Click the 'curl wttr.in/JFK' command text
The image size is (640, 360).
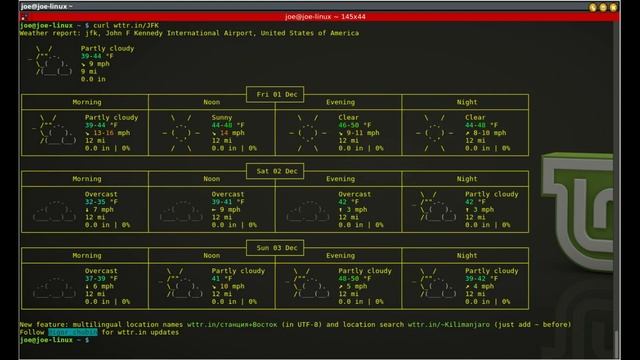point(126,25)
